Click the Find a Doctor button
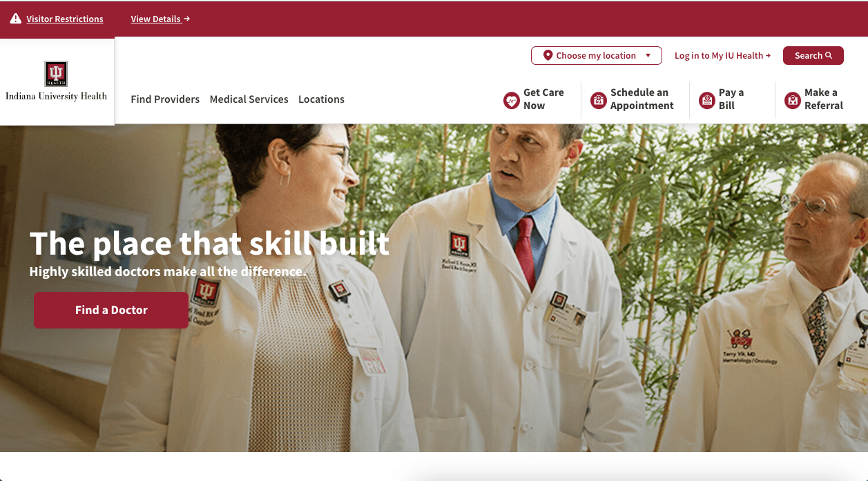Image resolution: width=868 pixels, height=481 pixels. (x=111, y=310)
